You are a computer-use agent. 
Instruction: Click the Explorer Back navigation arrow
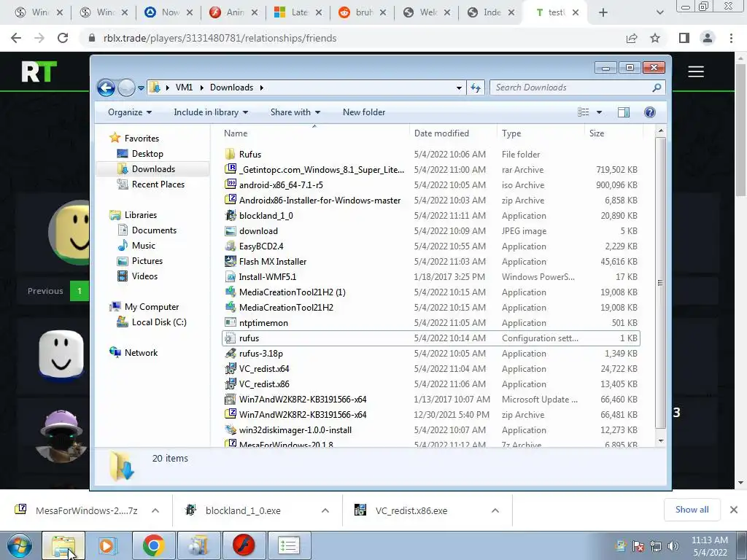(x=106, y=87)
